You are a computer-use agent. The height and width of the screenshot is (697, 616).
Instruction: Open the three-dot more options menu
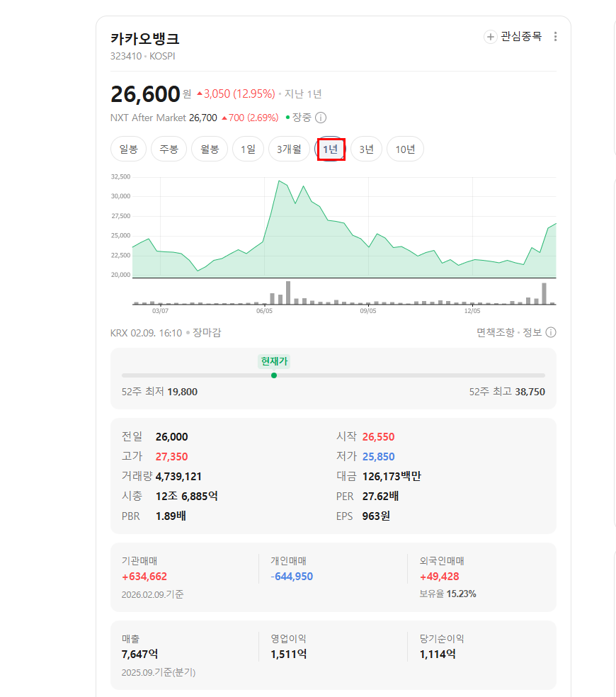(x=555, y=36)
